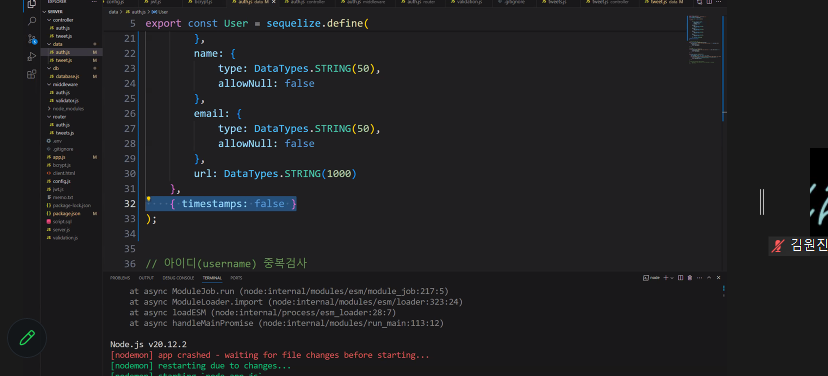Open the auth.js controller editor tab
Viewport: 828px width, 376px height.
[x=308, y=2]
